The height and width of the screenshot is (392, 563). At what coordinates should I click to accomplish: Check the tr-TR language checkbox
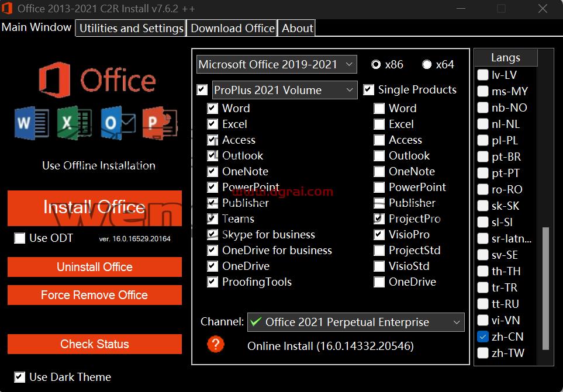(483, 287)
